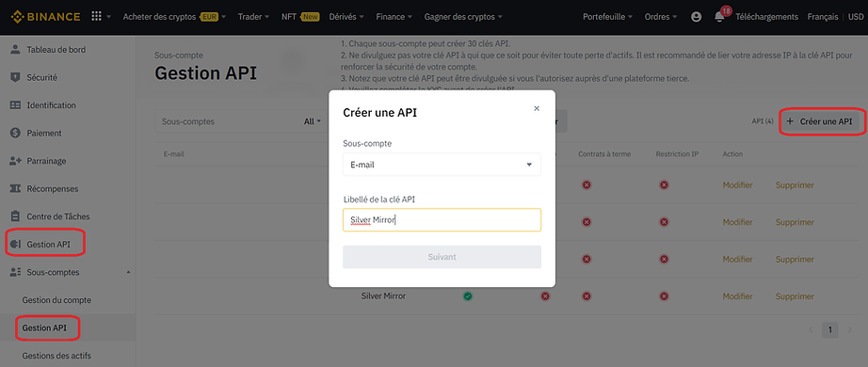Expand the Finance menu
Viewport: 868px width, 367px height.
(394, 17)
